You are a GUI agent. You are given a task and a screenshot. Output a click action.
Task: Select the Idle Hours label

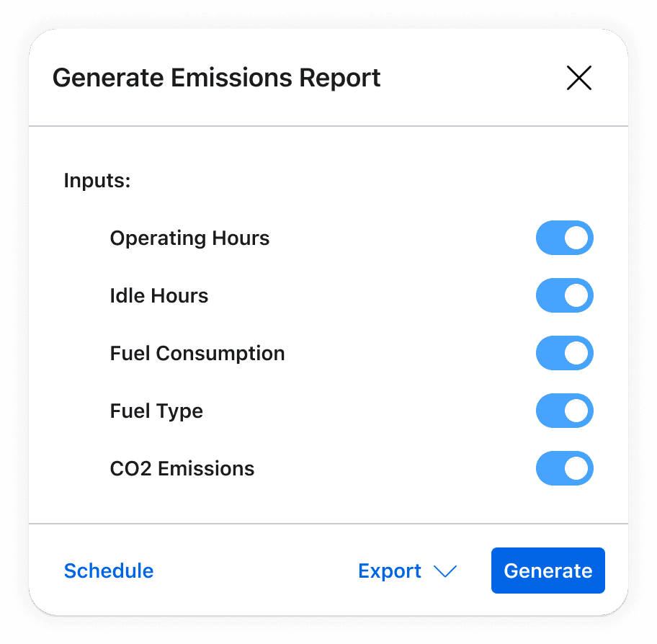coord(159,296)
